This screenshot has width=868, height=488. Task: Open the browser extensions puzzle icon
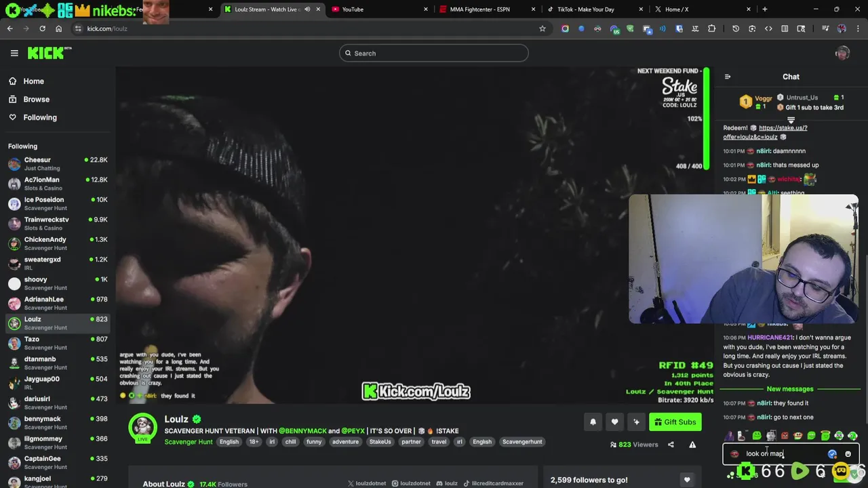tap(711, 28)
